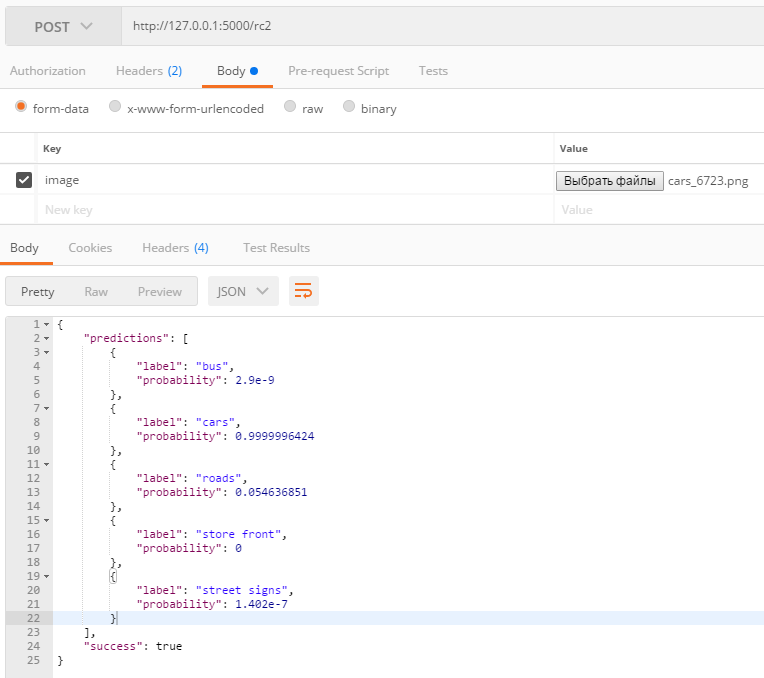Select x-www-form-urlencoded body type
This screenshot has width=764, height=678.
(x=115, y=107)
